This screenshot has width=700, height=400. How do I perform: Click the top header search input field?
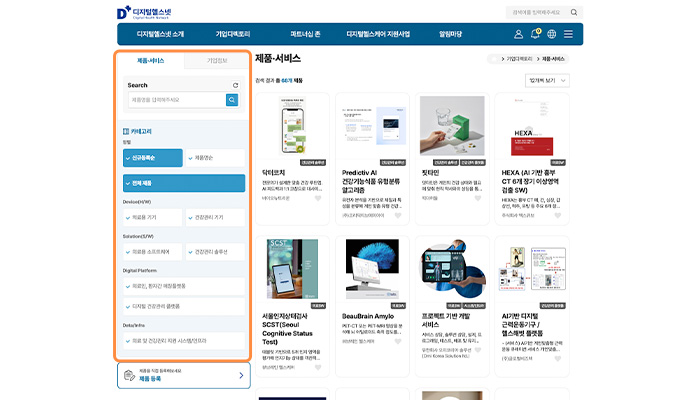(x=538, y=12)
